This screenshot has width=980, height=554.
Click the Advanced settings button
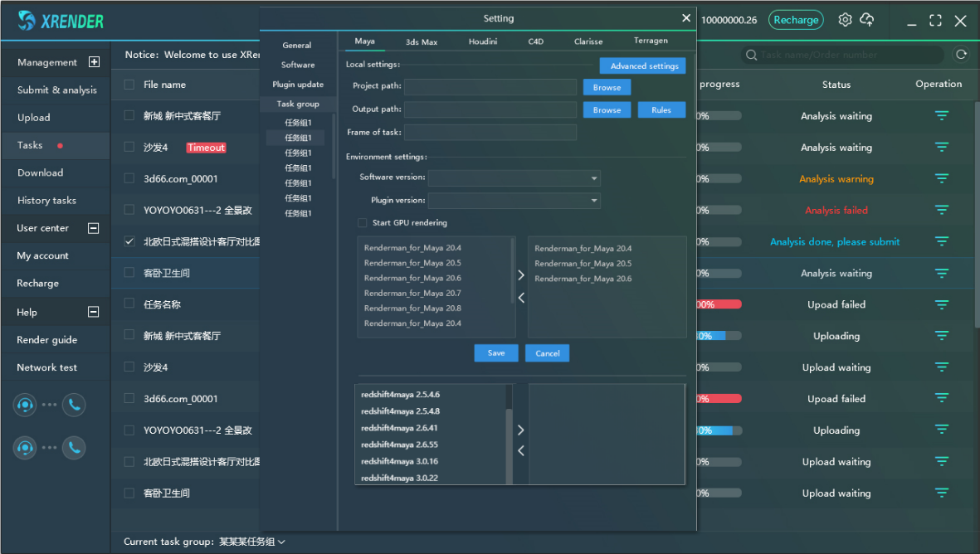[644, 66]
